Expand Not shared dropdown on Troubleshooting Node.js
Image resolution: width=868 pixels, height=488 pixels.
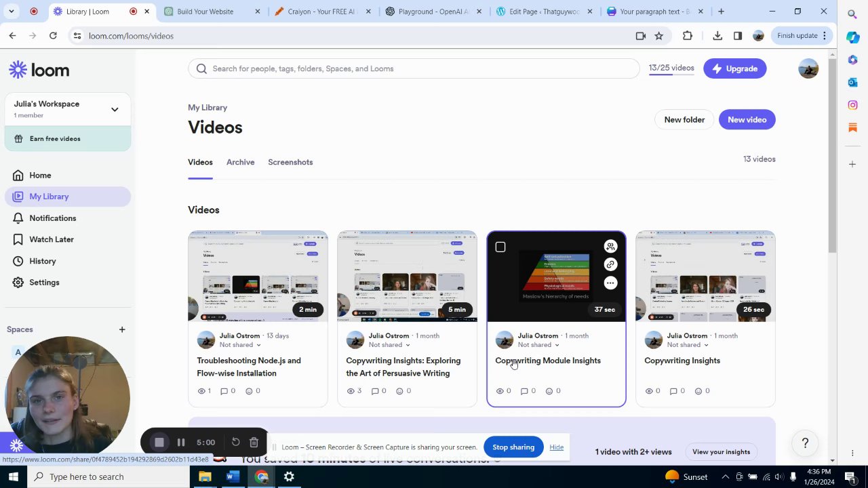pyautogui.click(x=240, y=345)
